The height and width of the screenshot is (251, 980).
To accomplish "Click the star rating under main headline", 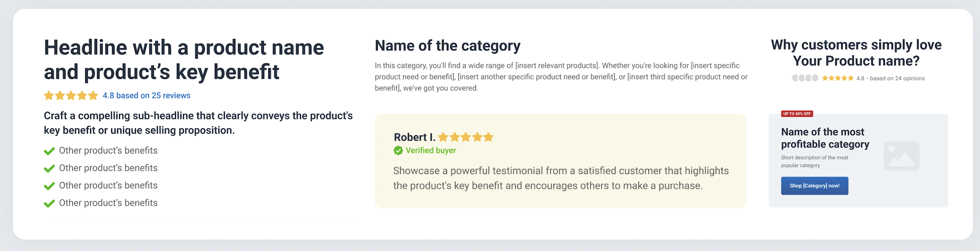I will pos(71,96).
